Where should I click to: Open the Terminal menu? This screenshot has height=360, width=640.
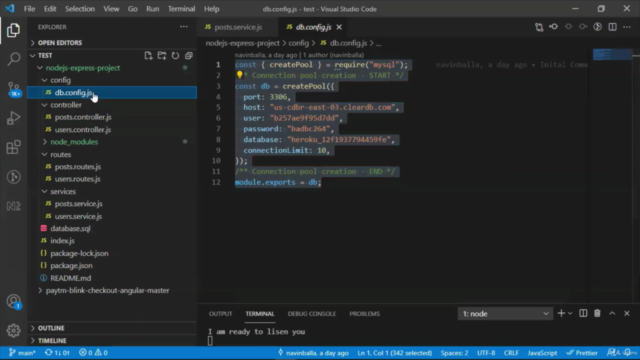(181, 9)
